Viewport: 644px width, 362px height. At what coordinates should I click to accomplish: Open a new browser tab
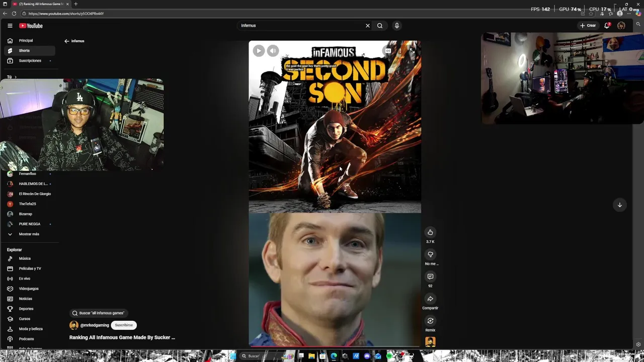tap(75, 4)
